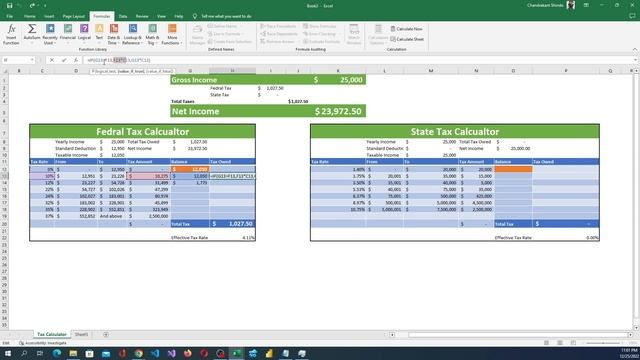The image size is (640, 360).
Task: Open the More Functions menu
Action: 172,34
